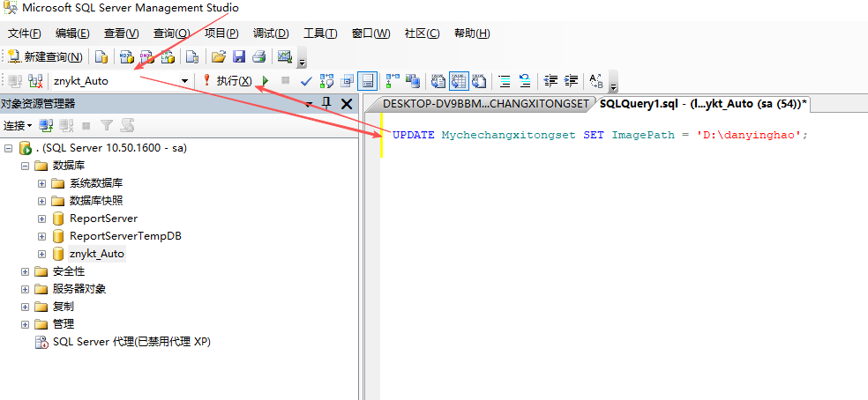Click Object Explorer disconnect icon
868x400 pixels.
(66, 126)
